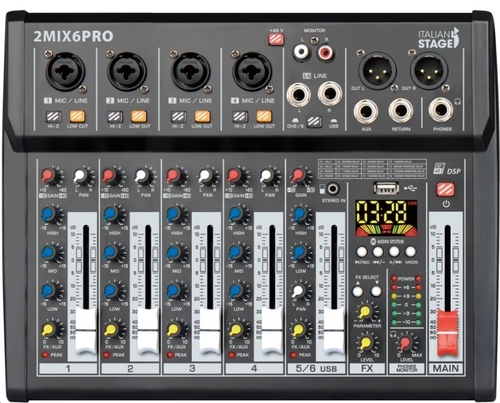This screenshot has height=403, width=500.
Task: Click the red phones monitor LEVEL knob
Action: (406, 343)
